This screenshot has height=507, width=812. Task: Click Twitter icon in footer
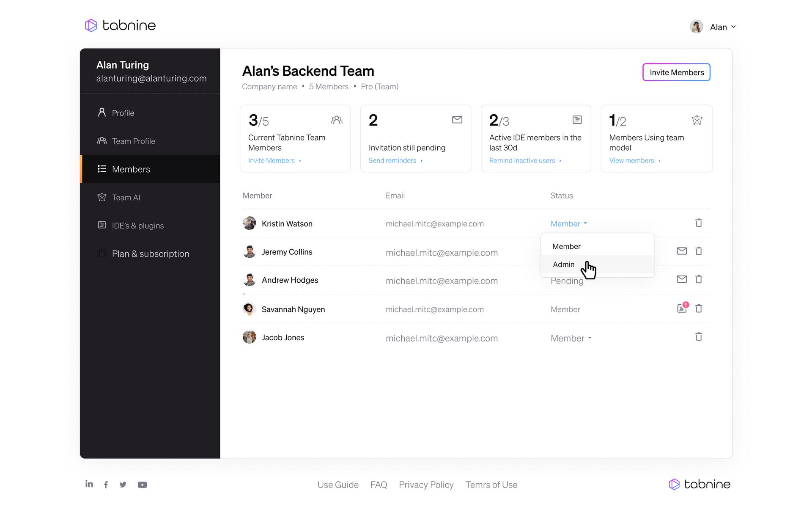tap(123, 485)
